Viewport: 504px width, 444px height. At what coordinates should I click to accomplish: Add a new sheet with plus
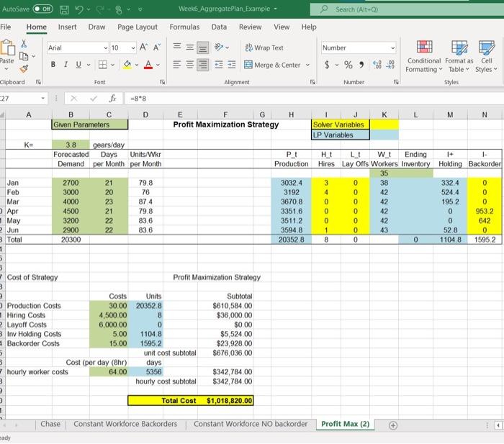point(393,425)
